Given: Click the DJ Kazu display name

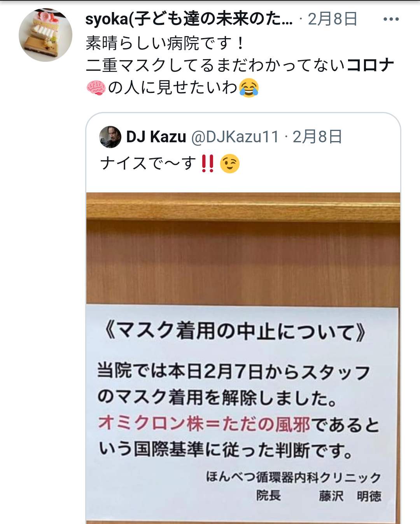Looking at the screenshot, I should [x=156, y=137].
